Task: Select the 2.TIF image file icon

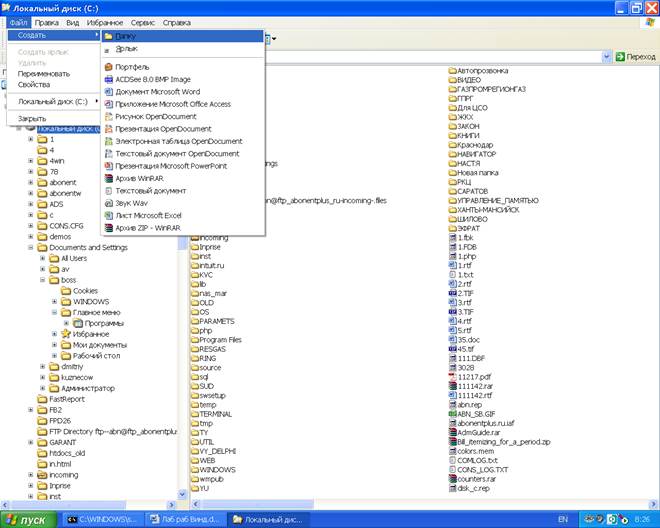Action: 452,293
